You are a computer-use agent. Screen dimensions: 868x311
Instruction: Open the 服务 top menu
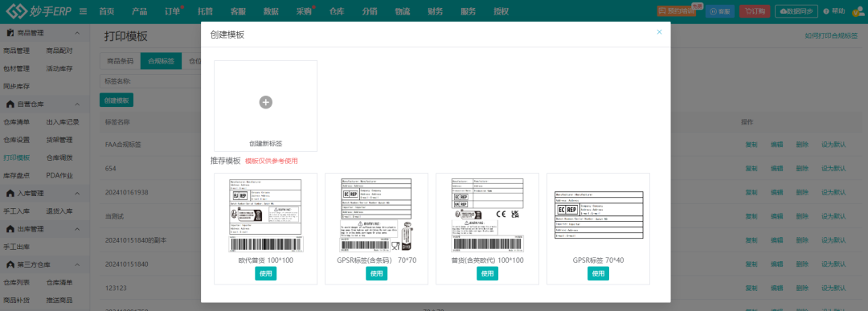(468, 11)
